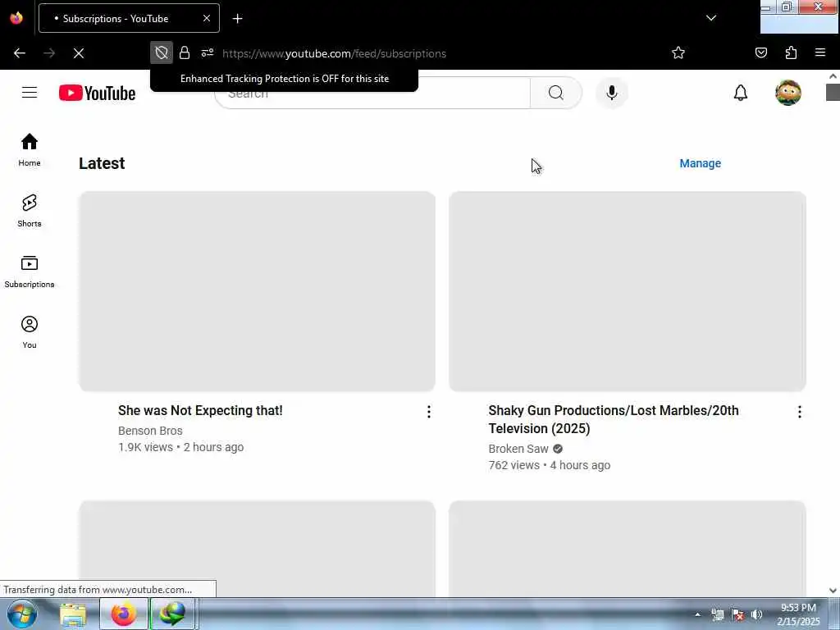Open the account avatar menu
Screen dimensions: 840x630
[x=788, y=93]
